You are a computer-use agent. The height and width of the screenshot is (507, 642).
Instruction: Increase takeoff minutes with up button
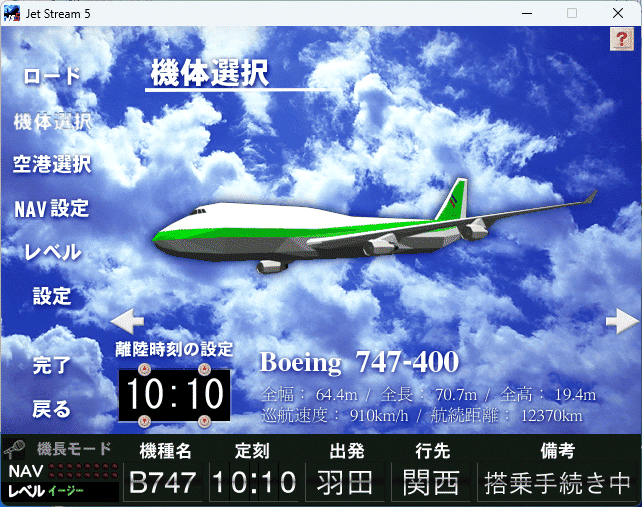(204, 369)
